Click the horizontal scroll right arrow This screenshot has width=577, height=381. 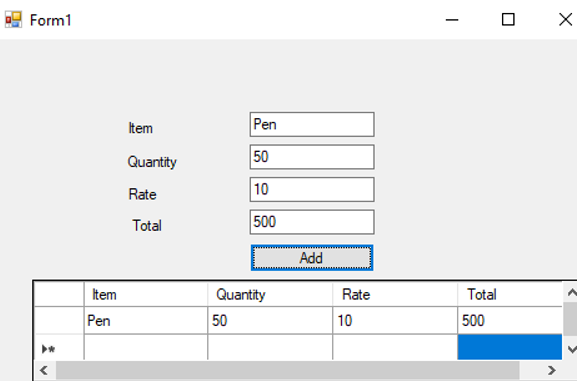click(551, 370)
